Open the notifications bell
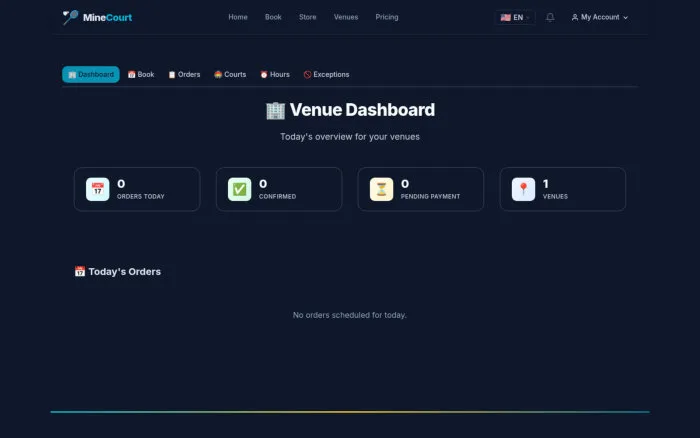The width and height of the screenshot is (700, 438). click(550, 17)
